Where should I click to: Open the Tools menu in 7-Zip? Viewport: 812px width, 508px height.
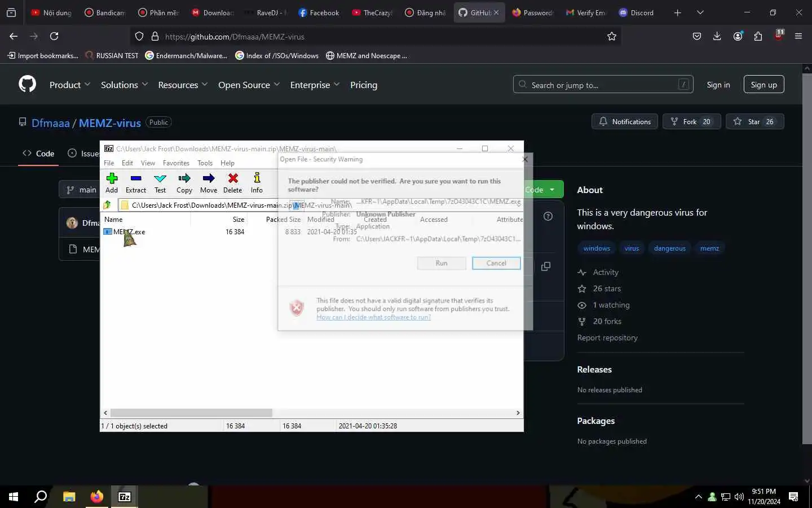pos(205,163)
